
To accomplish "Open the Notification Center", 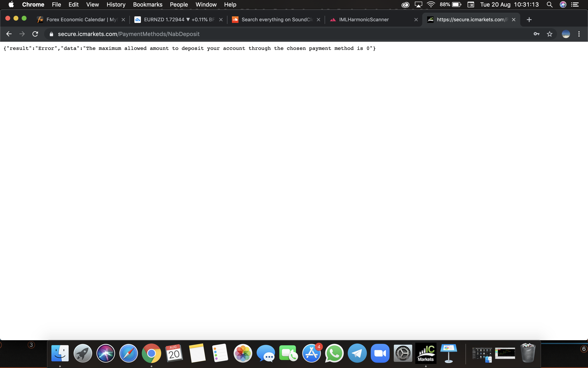I will click(x=575, y=5).
